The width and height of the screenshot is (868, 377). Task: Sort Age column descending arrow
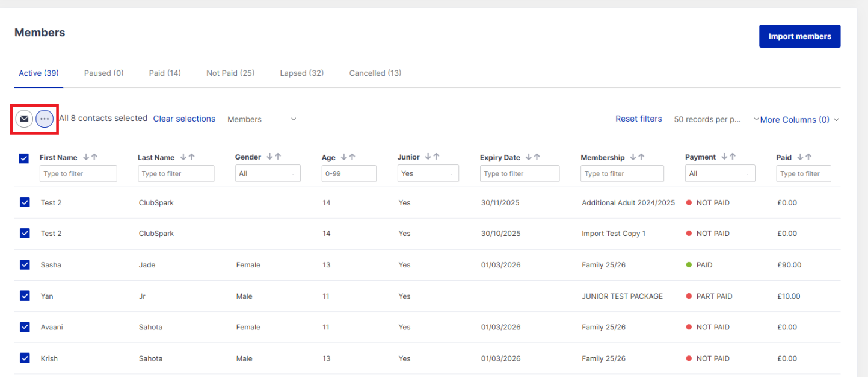point(343,157)
